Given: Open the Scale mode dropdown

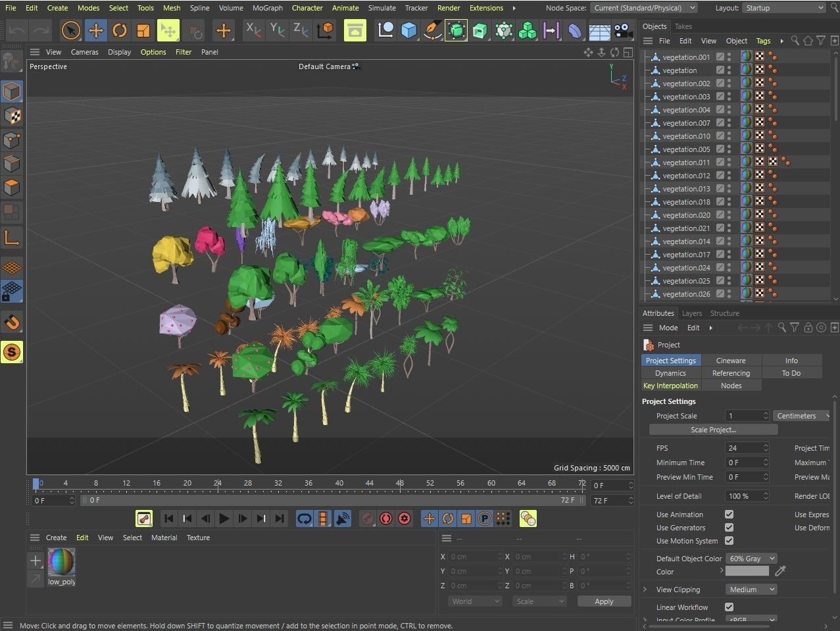Looking at the screenshot, I should pyautogui.click(x=539, y=601).
